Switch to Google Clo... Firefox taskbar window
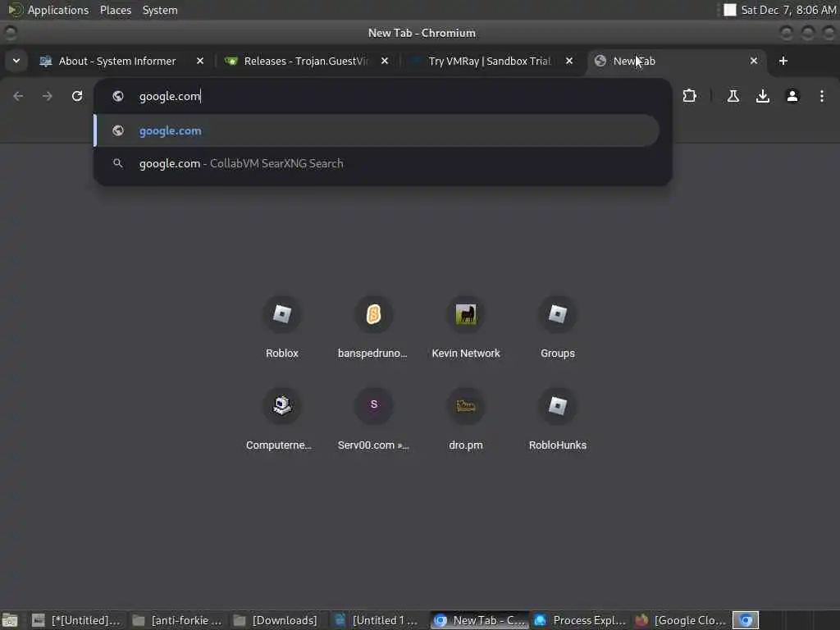 [680, 620]
